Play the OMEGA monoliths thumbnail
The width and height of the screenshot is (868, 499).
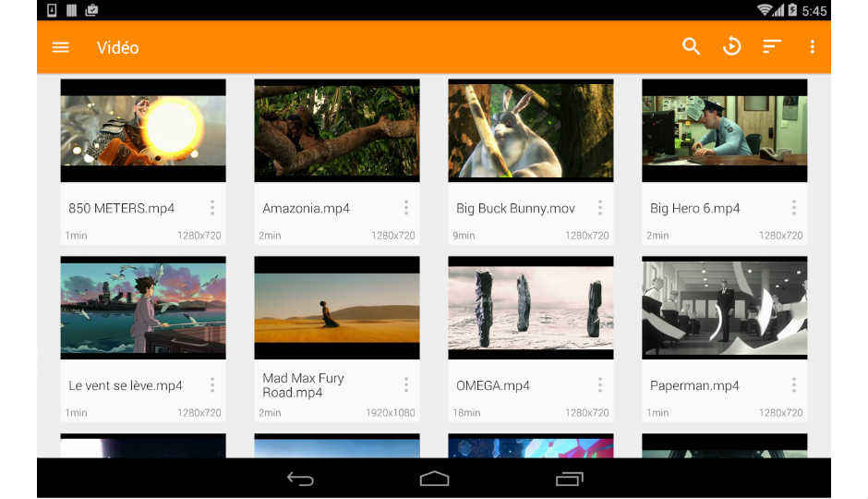[531, 308]
